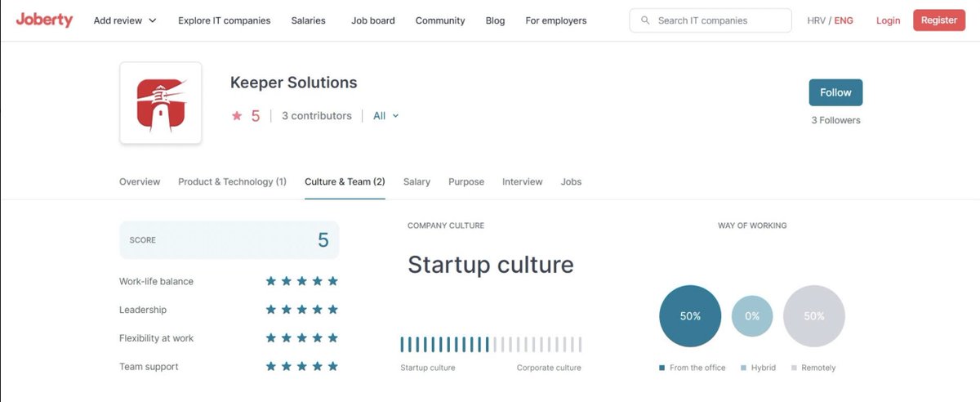Image resolution: width=980 pixels, height=402 pixels.
Task: Click the Team support label
Action: 149,367
